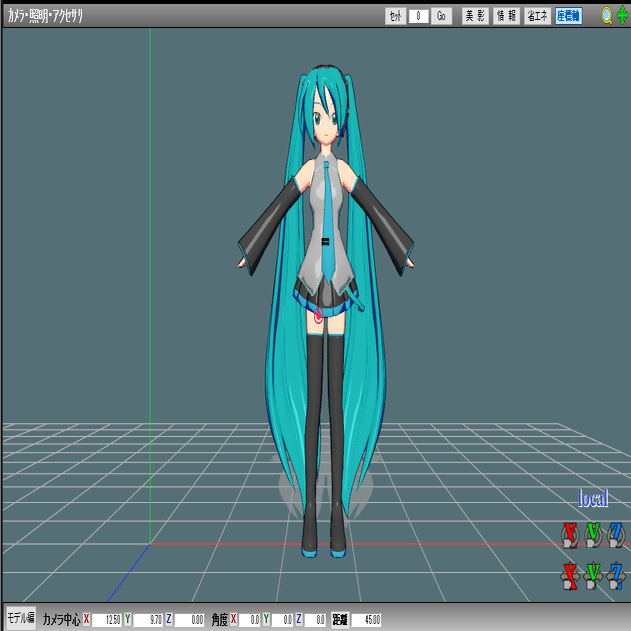This screenshot has width=631, height=631.
Task: Click the upper-row red X rotation icon
Action: pyautogui.click(x=570, y=535)
